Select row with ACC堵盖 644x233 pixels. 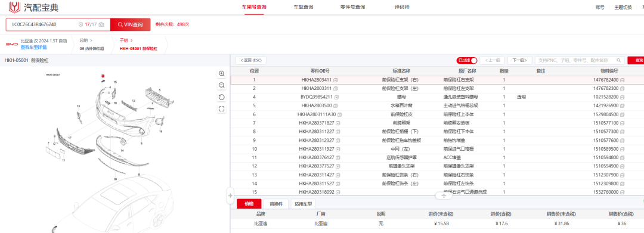[x=437, y=157]
